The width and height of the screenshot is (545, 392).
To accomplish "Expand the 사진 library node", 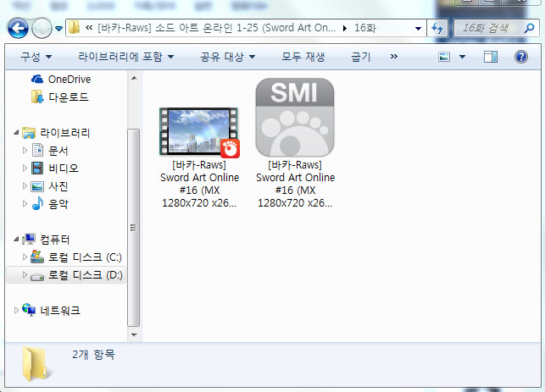I will point(25,185).
